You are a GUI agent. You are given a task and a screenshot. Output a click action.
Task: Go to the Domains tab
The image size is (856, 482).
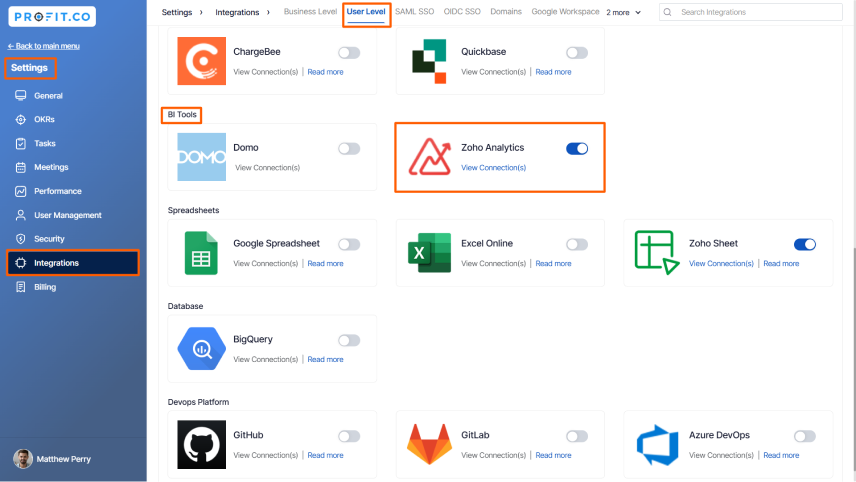click(x=506, y=11)
